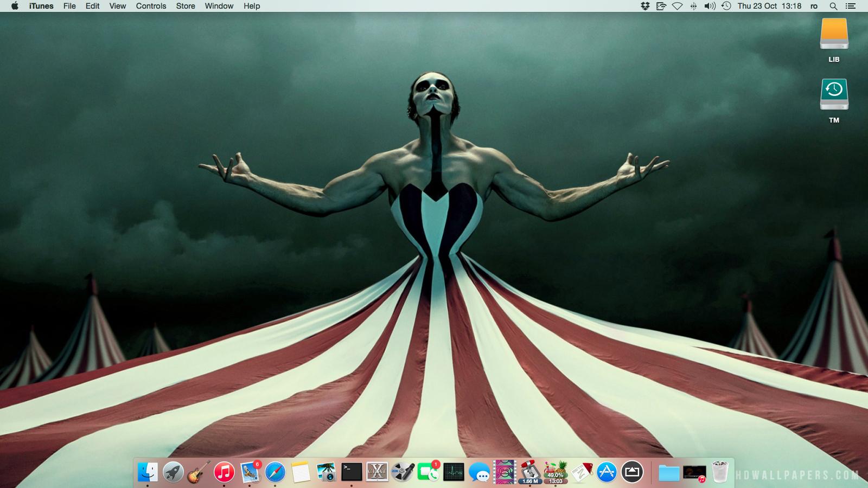Open the Edit menu
Image resolution: width=868 pixels, height=488 pixels.
tap(93, 6)
